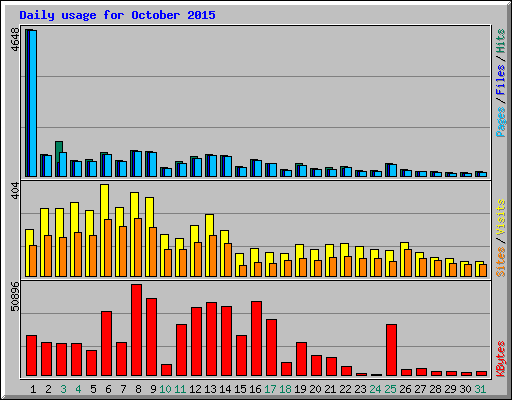Image resolution: width=512 pixels, height=400 pixels.
Task: Click the red KBytes bar for day 25
Action: pos(392,350)
